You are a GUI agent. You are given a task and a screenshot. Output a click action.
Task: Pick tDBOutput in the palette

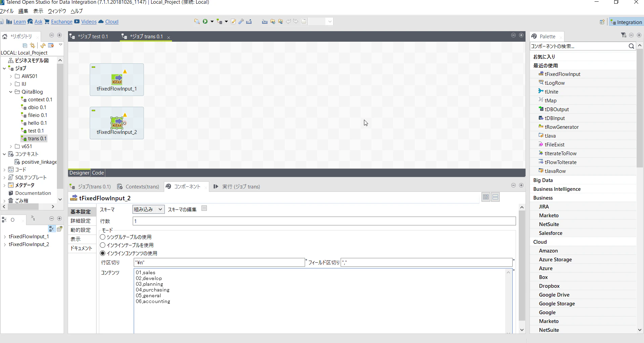(x=557, y=109)
